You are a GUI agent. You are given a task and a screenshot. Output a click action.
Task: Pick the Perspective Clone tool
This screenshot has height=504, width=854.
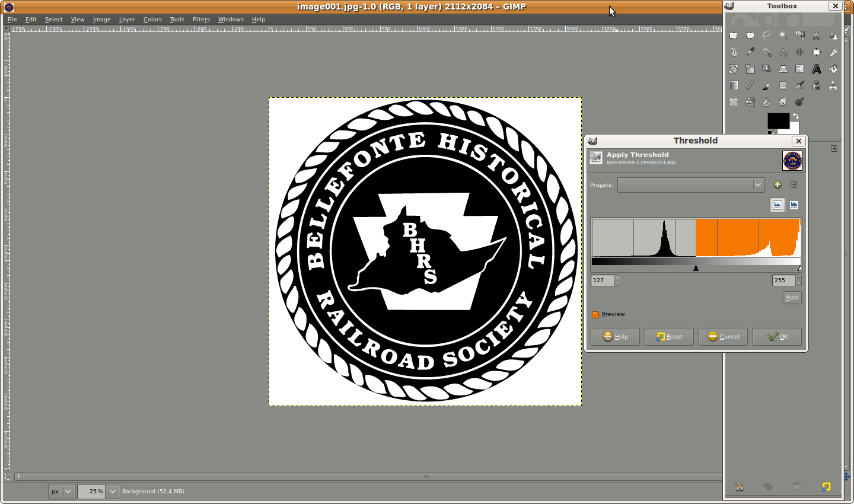tap(750, 102)
